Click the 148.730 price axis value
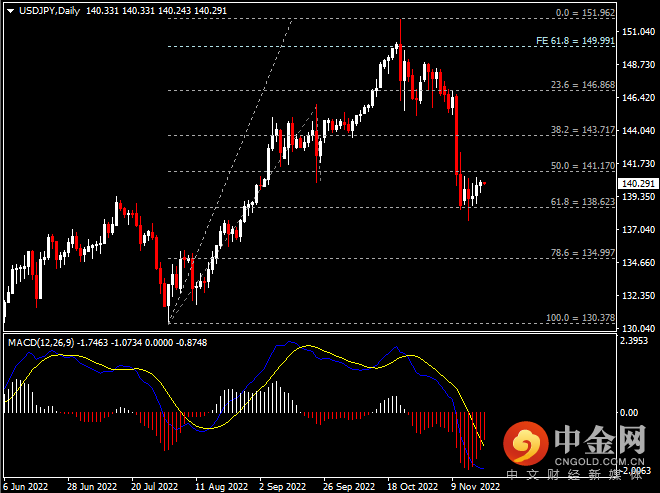The height and width of the screenshot is (493, 660). (x=639, y=64)
